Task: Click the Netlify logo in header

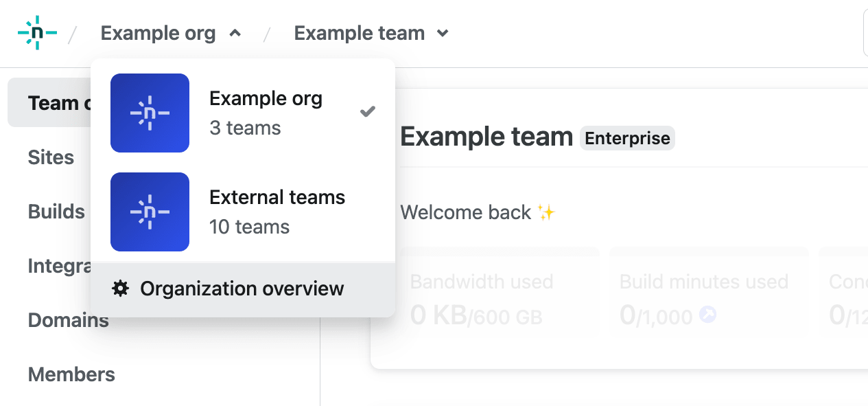Action: click(37, 33)
